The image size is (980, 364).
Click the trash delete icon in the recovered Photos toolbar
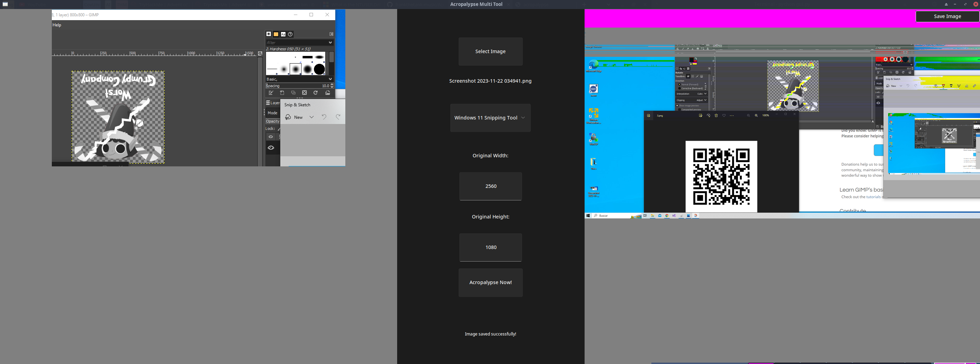(x=716, y=116)
